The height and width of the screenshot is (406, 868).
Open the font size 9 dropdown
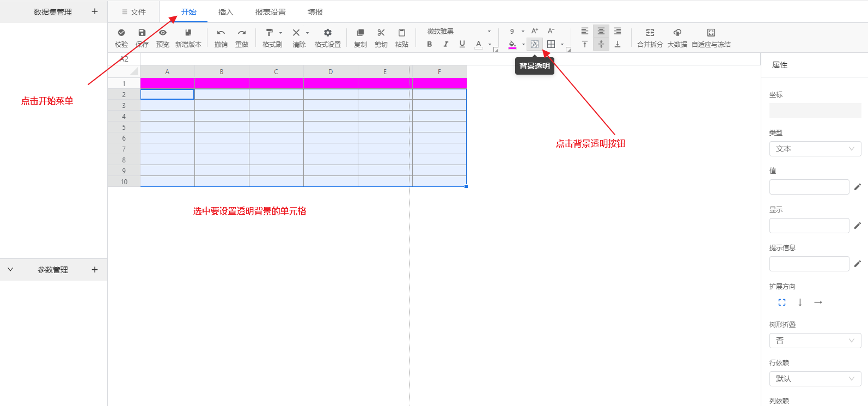point(517,31)
